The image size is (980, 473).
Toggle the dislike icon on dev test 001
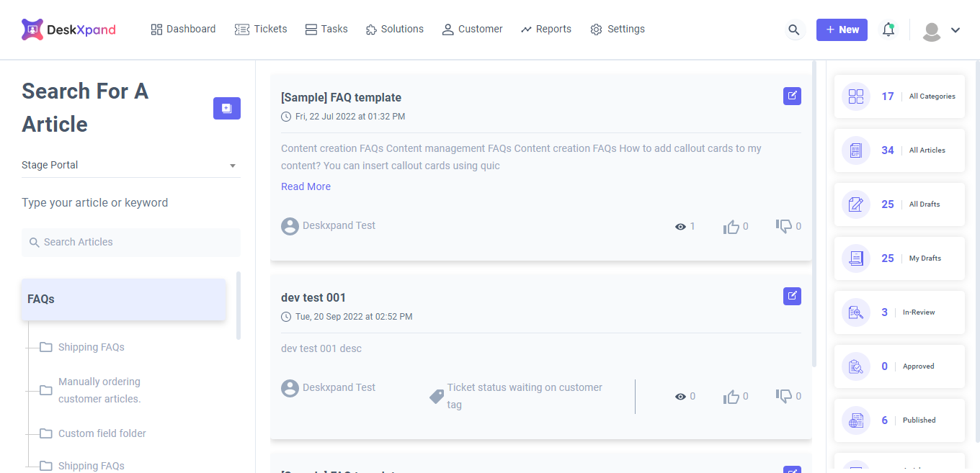point(785,396)
